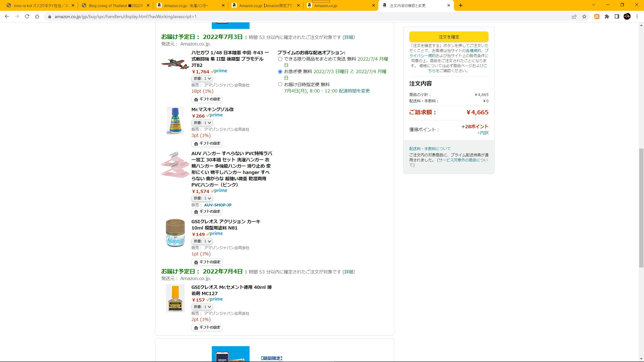Viewport: 644px width, 362px height.
Task: Open quantity dropdown for Mr.マスキングゾル改
Action: pyautogui.click(x=202, y=123)
